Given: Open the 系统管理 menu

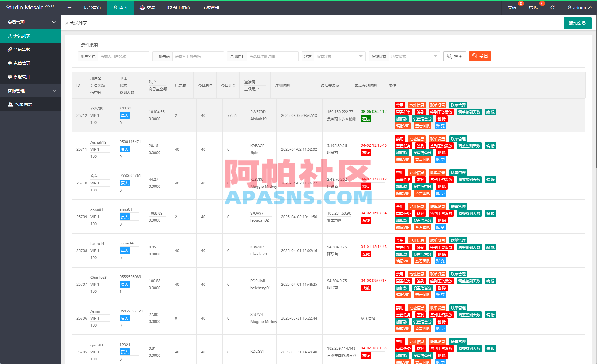Looking at the screenshot, I should [210, 8].
